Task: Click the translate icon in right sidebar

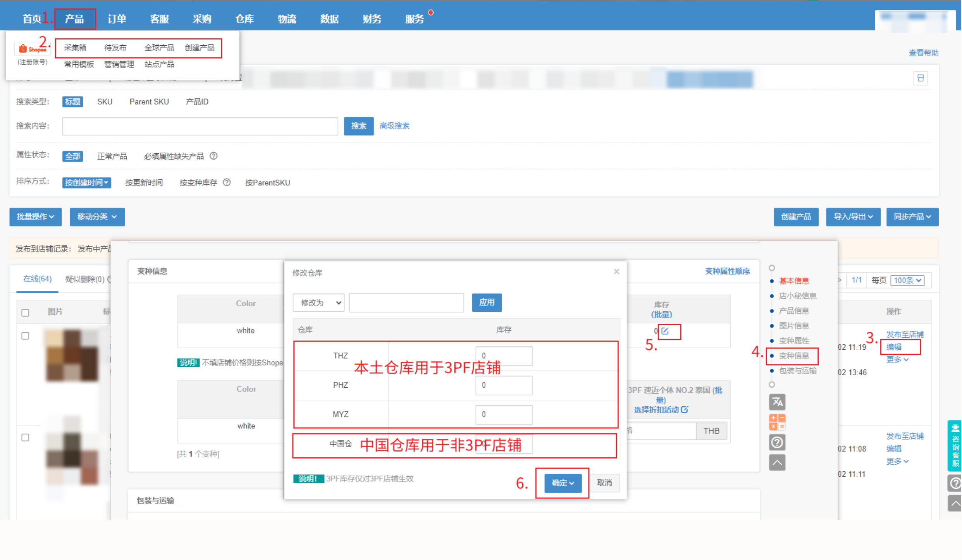Action: (x=777, y=402)
